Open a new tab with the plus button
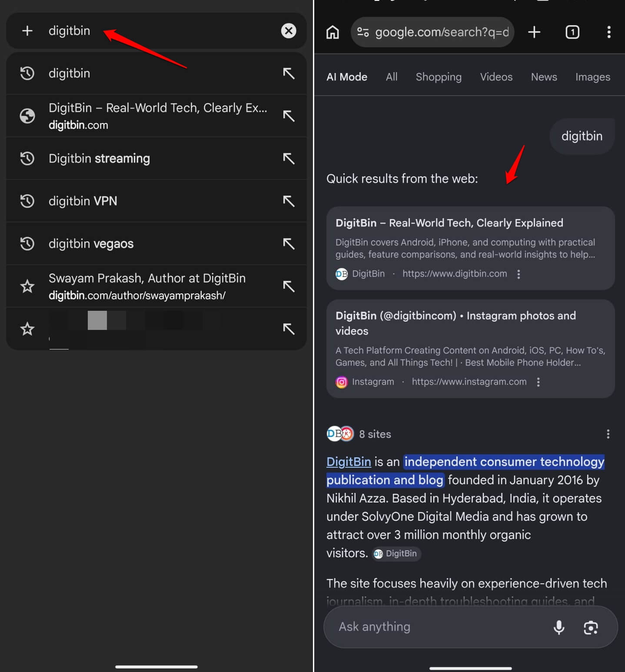Viewport: 625px width, 672px height. coord(534,32)
